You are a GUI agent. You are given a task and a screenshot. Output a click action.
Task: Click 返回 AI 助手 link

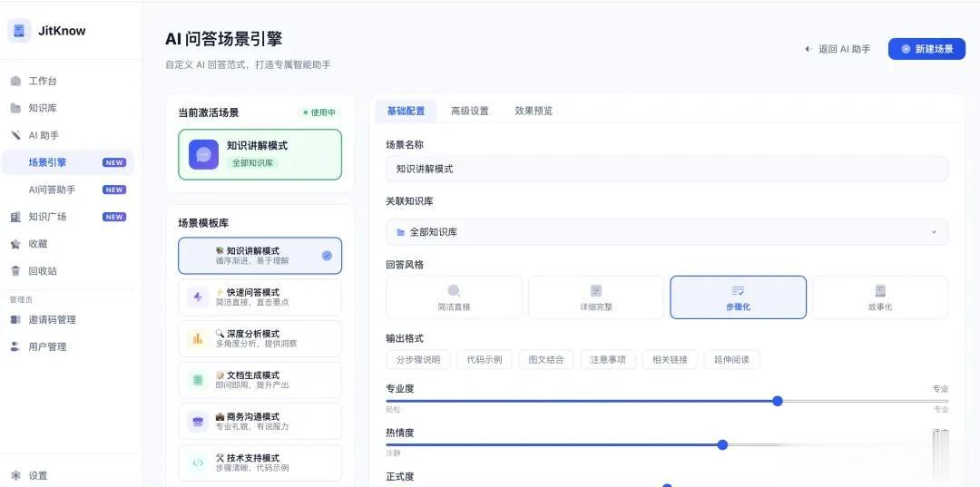click(x=838, y=49)
